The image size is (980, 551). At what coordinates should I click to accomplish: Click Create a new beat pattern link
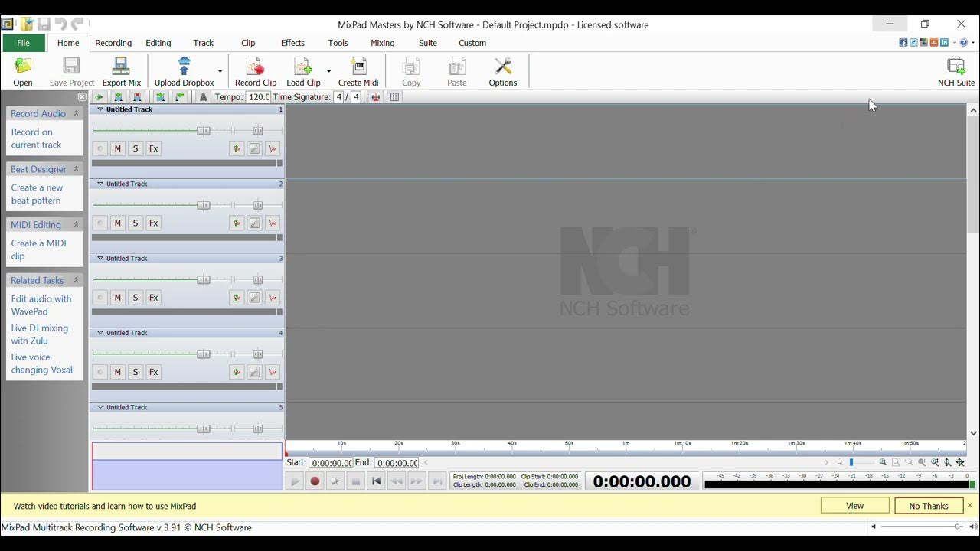[37, 194]
